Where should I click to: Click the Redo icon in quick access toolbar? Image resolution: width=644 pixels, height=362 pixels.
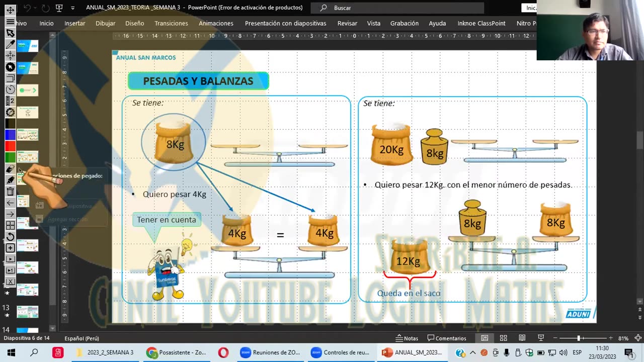click(x=46, y=8)
